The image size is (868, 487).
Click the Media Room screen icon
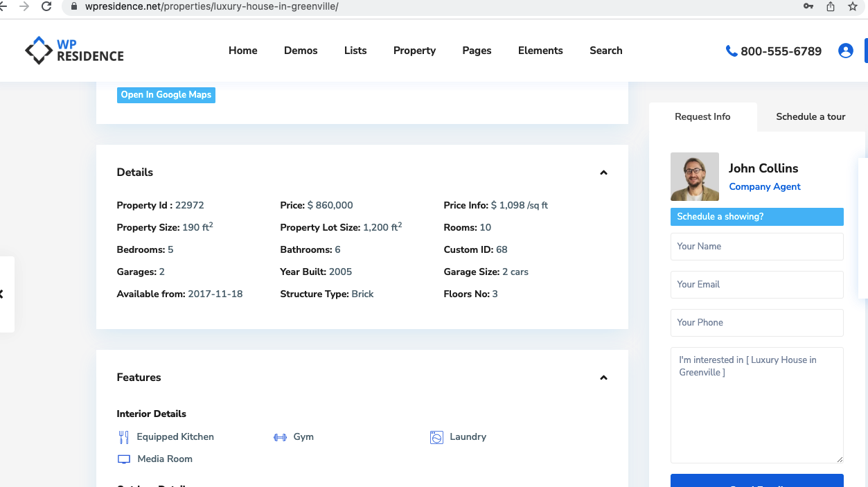click(x=124, y=459)
